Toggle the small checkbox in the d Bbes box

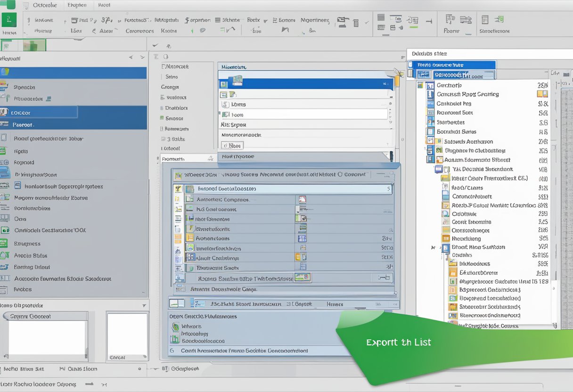coord(225,146)
